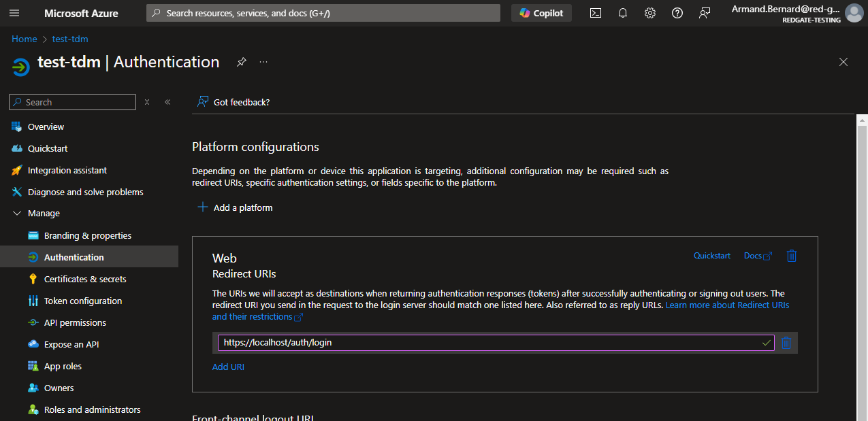Open Cloud Shell from the top bar
The height and width of the screenshot is (421, 868).
click(x=596, y=13)
